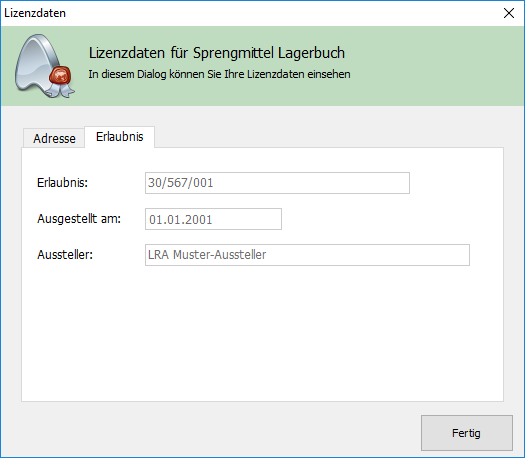Click the empty white area below Aussteller
Viewport: 525px width, 458px height.
pos(262,335)
